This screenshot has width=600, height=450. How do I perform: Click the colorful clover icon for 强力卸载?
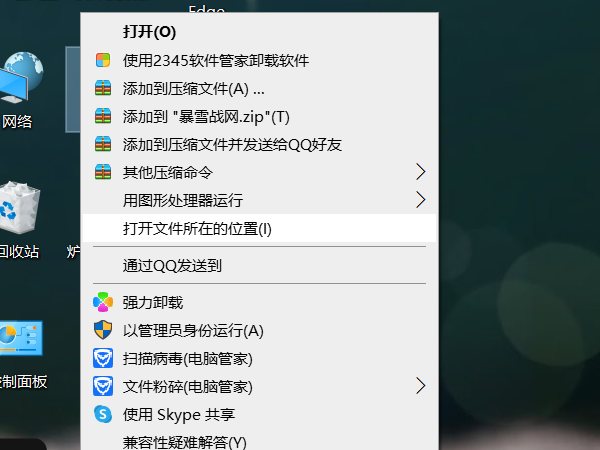pyautogui.click(x=103, y=302)
